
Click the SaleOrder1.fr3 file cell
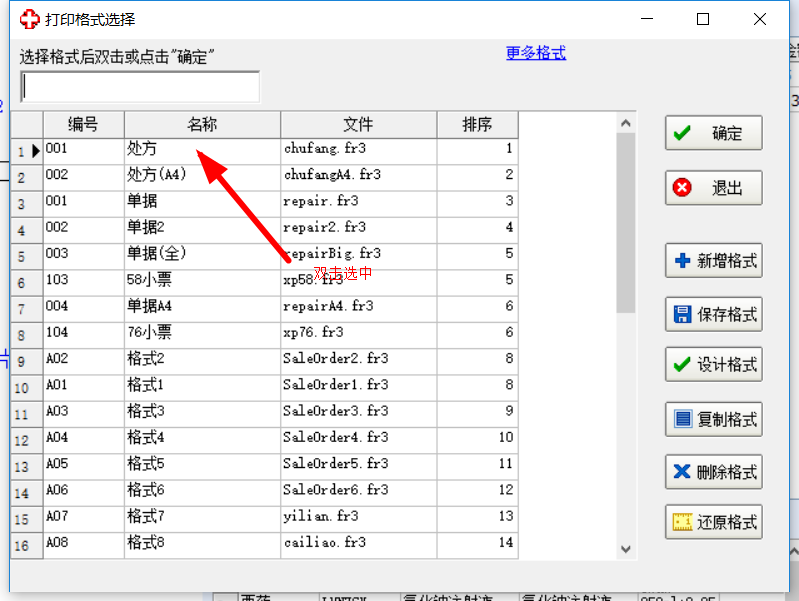pyautogui.click(x=358, y=387)
